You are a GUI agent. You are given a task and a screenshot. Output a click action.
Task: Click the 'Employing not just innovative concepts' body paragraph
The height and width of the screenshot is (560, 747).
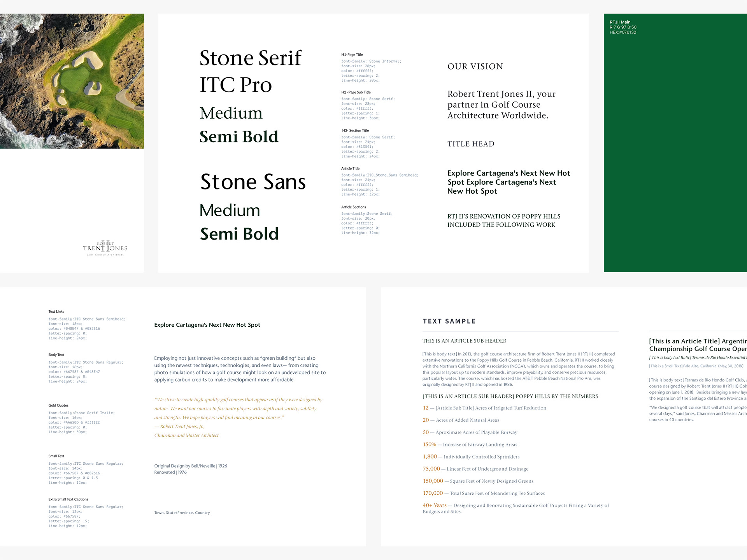point(240,369)
